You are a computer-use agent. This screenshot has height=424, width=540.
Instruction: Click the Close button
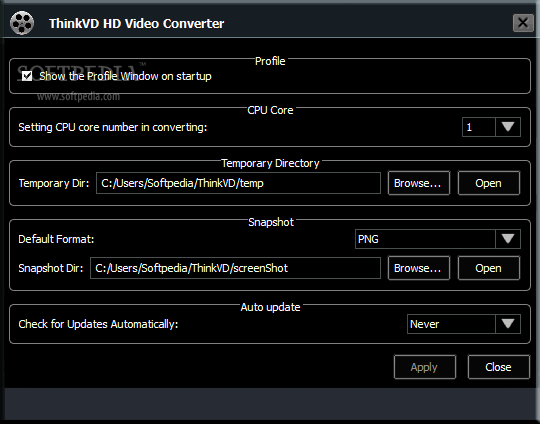coord(498,367)
